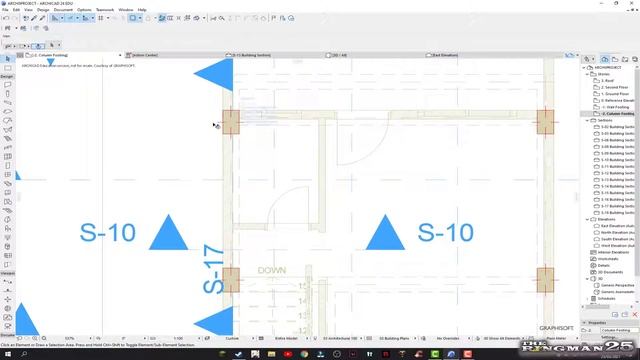Open the Design menu

click(43, 10)
